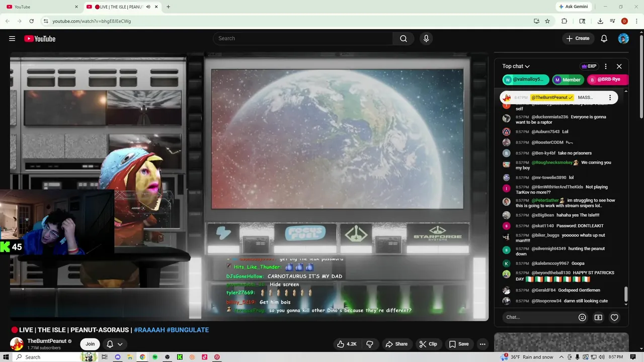This screenshot has height=362, width=644.
Task: Open the weather widget in taskbar
Action: [x=527, y=357]
